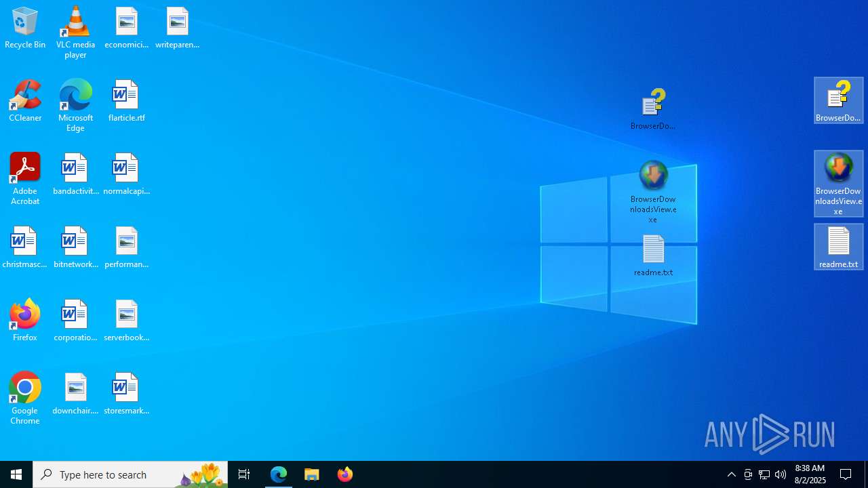
Task: Select highlighted BrowserDo... help file
Action: pyautogui.click(x=839, y=100)
